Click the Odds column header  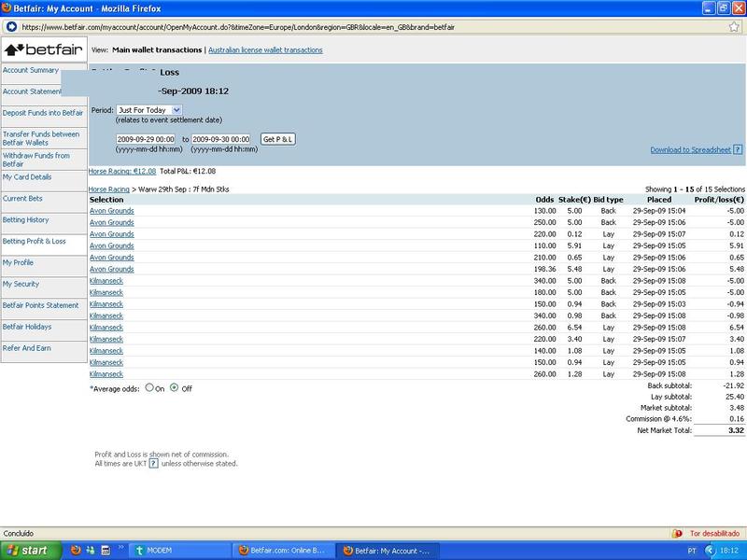tap(544, 200)
